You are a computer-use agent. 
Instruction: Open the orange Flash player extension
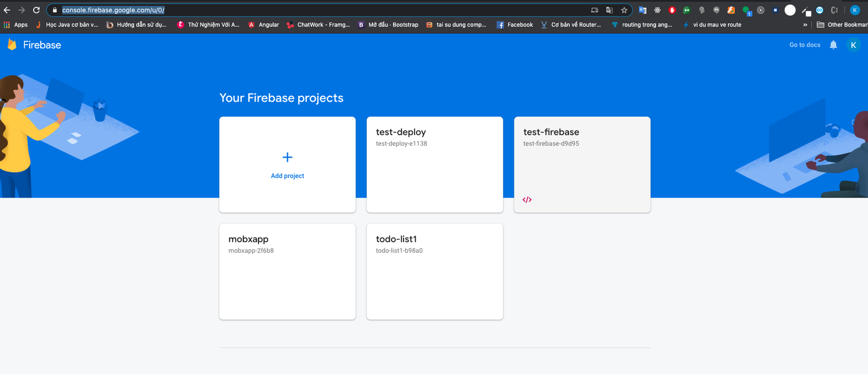(731, 10)
